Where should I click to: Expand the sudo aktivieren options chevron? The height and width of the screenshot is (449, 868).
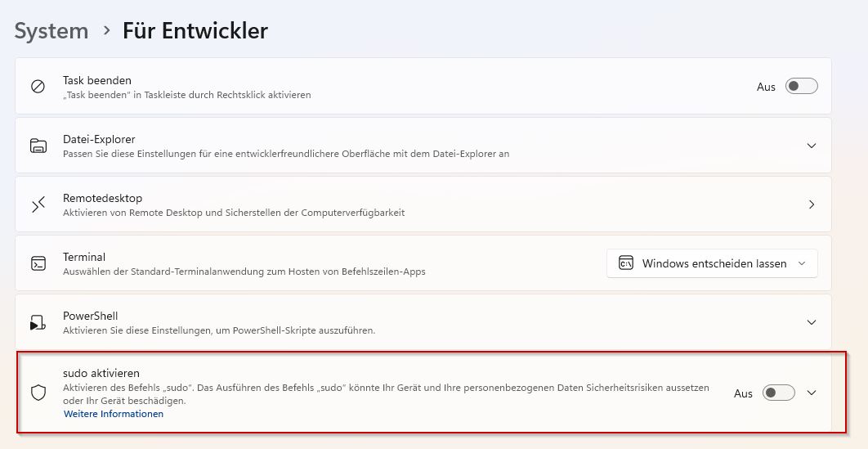[x=812, y=393]
